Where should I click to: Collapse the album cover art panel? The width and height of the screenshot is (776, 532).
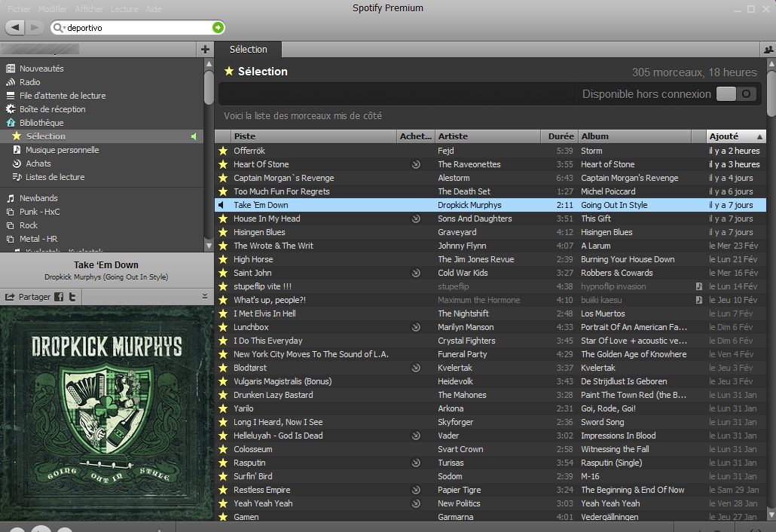tap(205, 296)
